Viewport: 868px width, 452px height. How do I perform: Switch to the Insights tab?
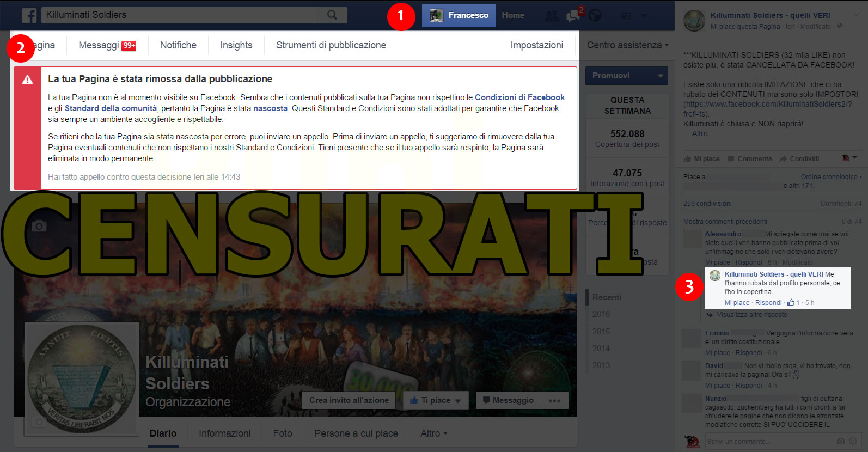tap(236, 45)
